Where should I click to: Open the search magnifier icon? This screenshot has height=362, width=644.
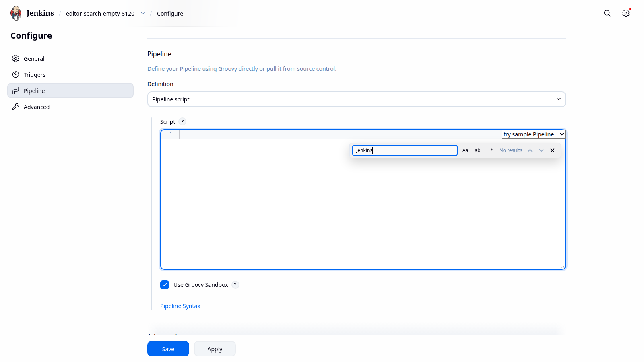(x=607, y=13)
